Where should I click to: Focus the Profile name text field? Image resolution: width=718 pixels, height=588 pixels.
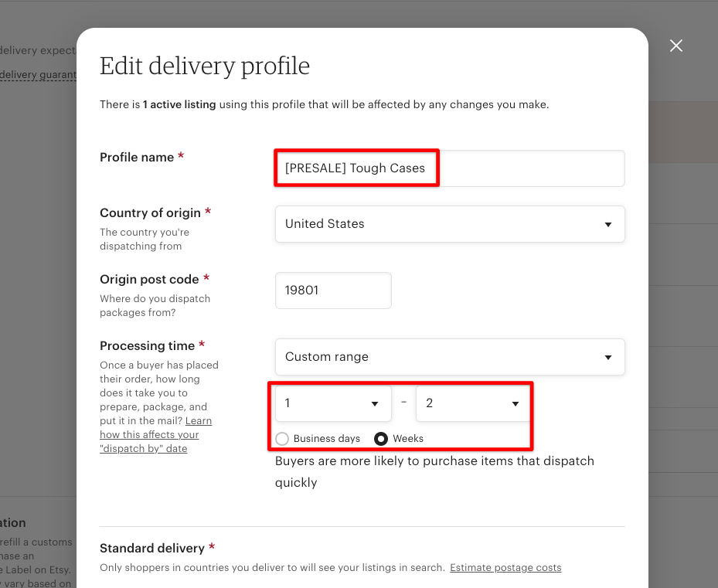450,168
